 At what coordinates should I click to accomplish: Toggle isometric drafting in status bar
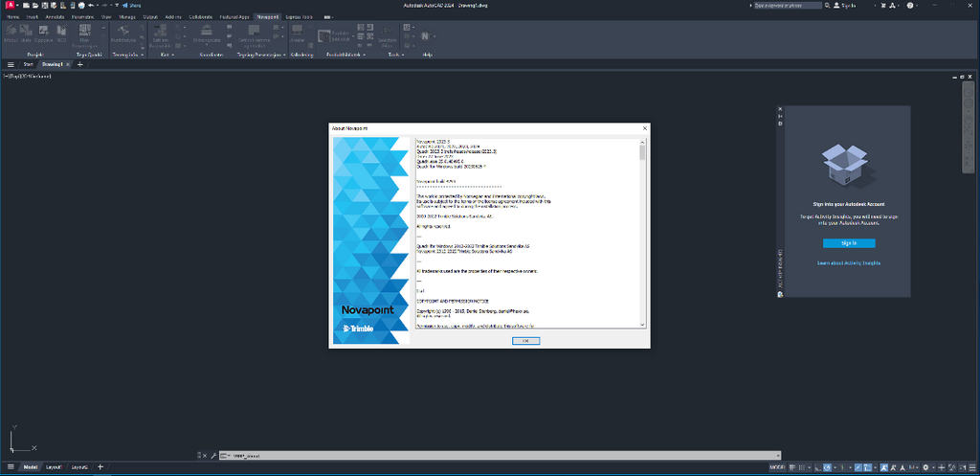(842, 467)
